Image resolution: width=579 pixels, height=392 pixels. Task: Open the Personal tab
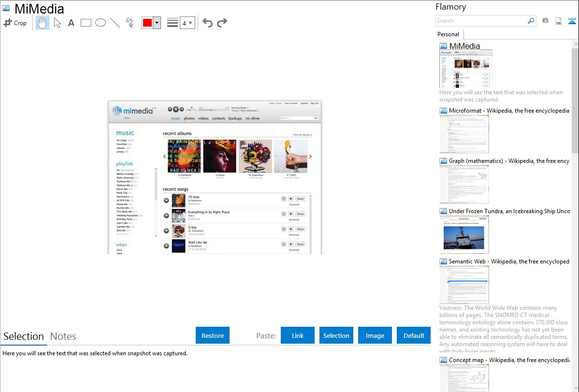pos(449,34)
